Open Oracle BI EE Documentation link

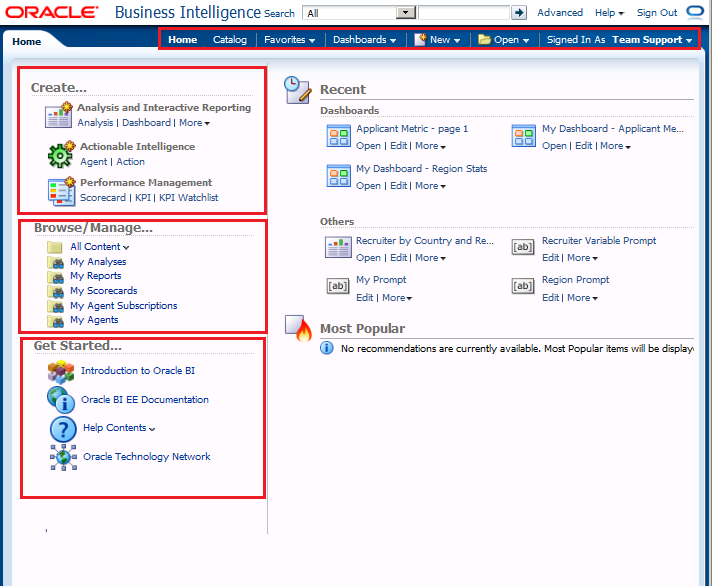click(x=145, y=400)
